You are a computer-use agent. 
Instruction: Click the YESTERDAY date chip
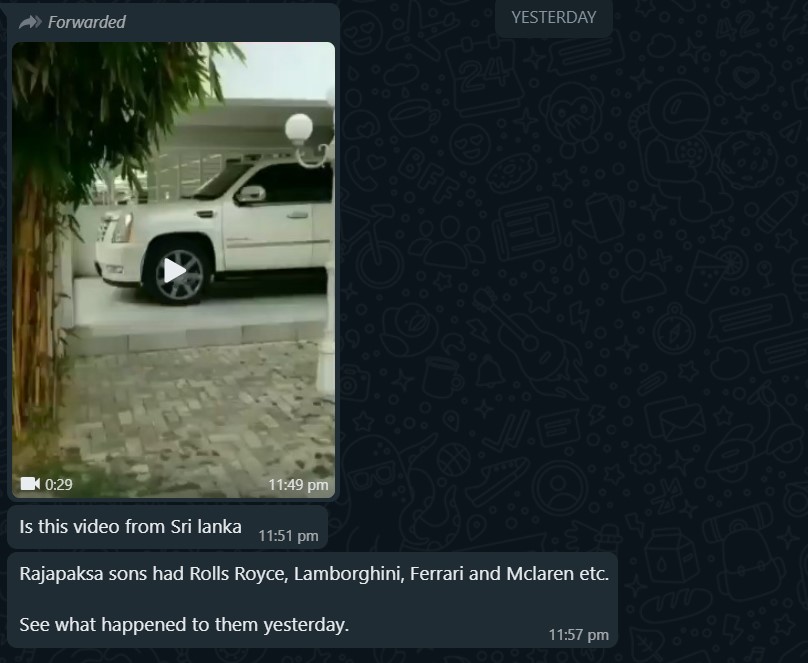(554, 18)
